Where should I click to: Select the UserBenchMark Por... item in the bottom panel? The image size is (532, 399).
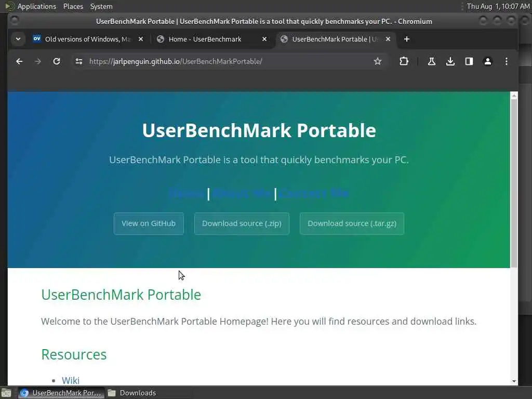pyautogui.click(x=61, y=393)
